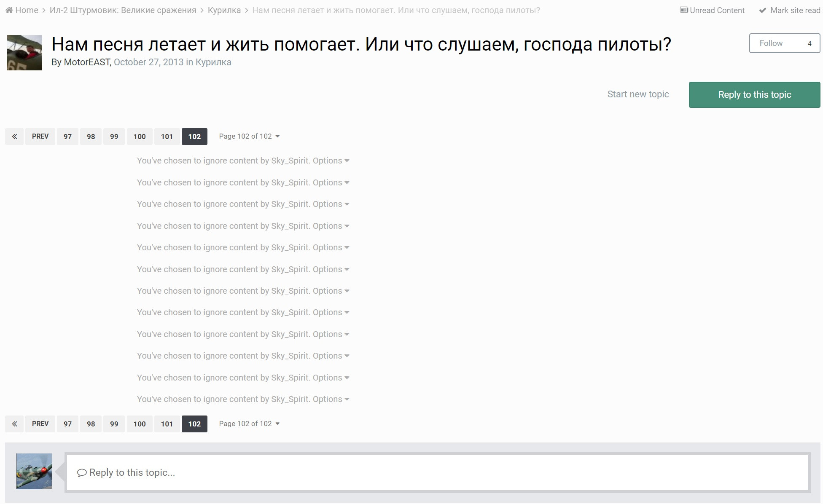Click the Unread Content icon
This screenshot has width=823, height=504.
pyautogui.click(x=684, y=10)
